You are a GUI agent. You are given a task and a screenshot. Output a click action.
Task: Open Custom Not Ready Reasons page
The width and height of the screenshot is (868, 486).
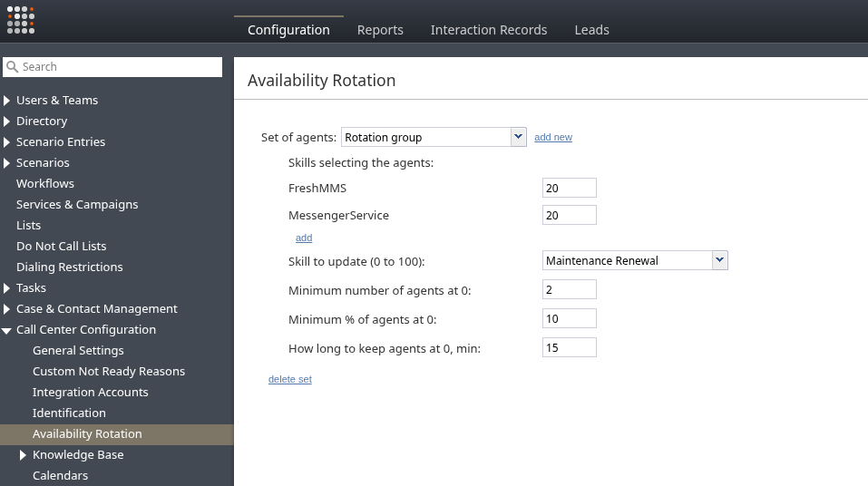[109, 372]
